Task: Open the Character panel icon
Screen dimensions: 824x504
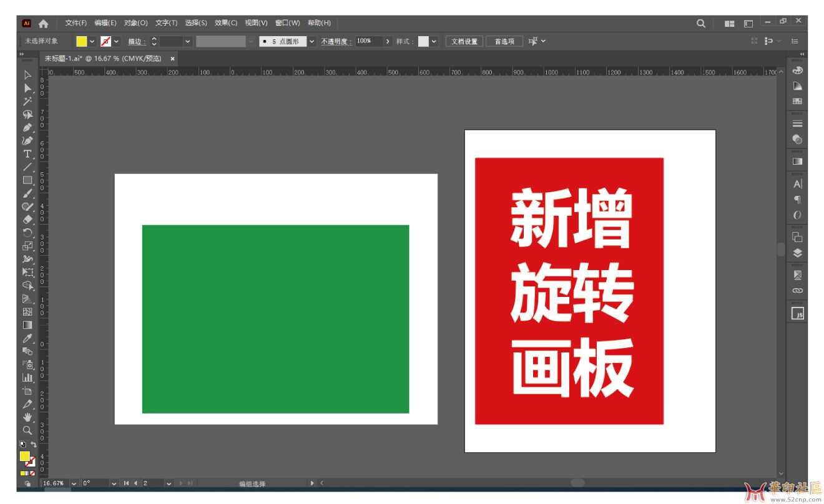Action: coord(797,184)
